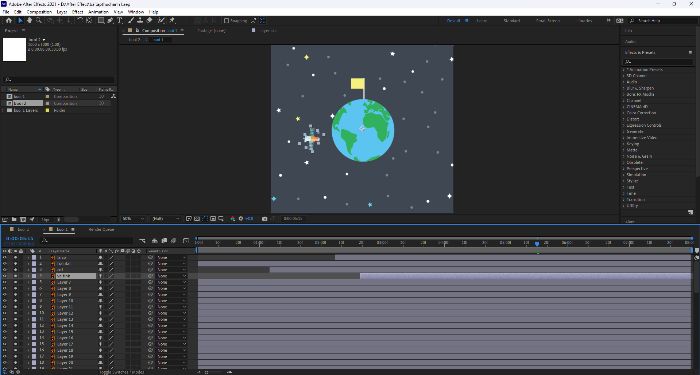The width and height of the screenshot is (700, 375).
Task: Click the label color swatch of Layer 7
Action: (x=34, y=282)
